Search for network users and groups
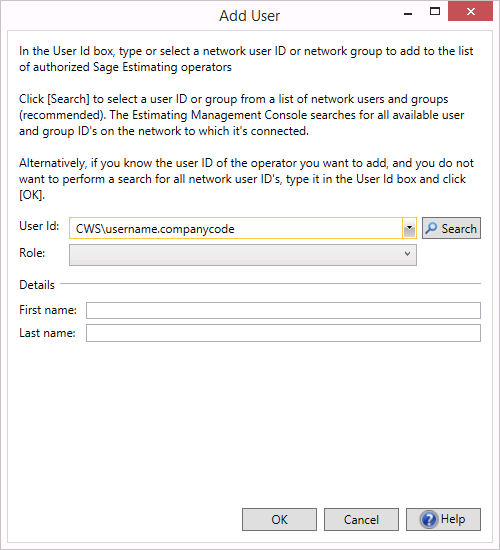This screenshot has height=550, width=500. [451, 228]
